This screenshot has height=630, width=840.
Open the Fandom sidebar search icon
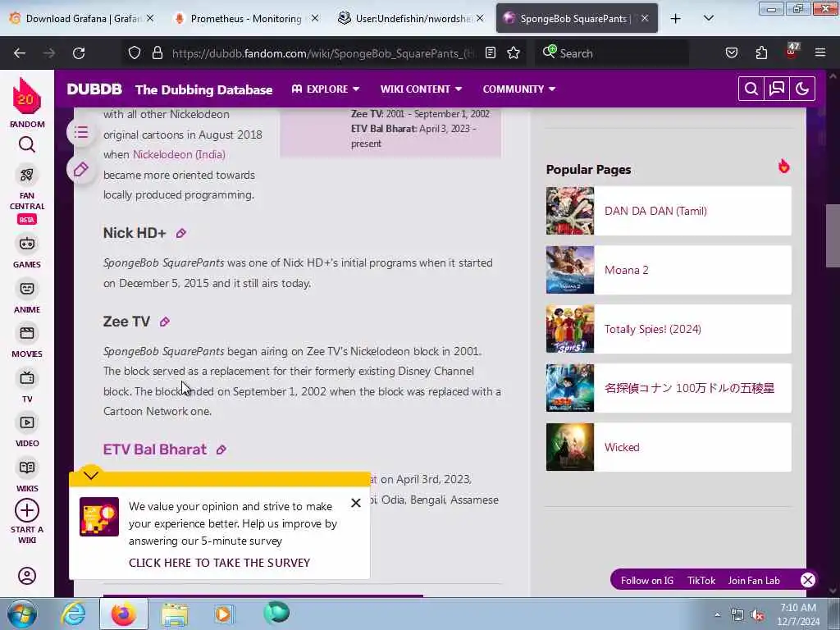(27, 144)
